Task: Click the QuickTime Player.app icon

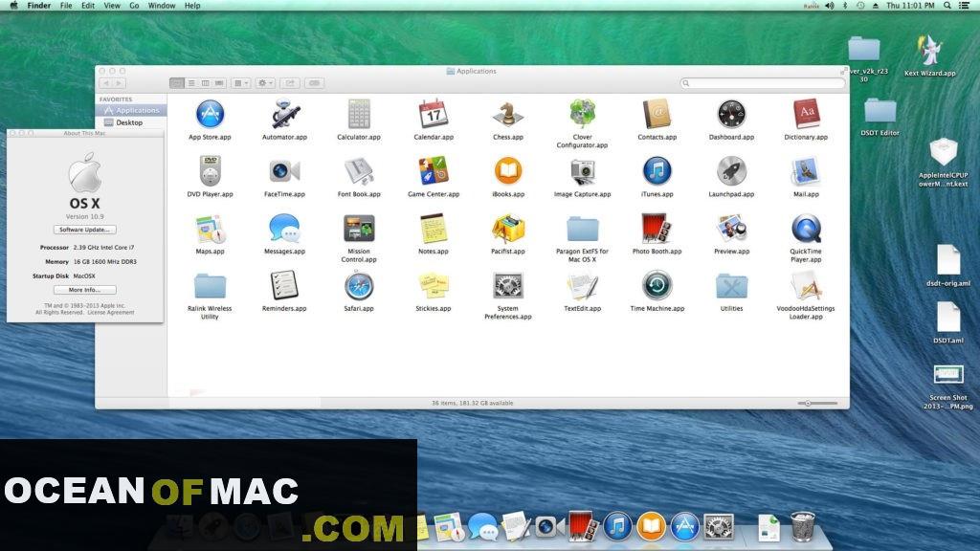Action: 806,229
